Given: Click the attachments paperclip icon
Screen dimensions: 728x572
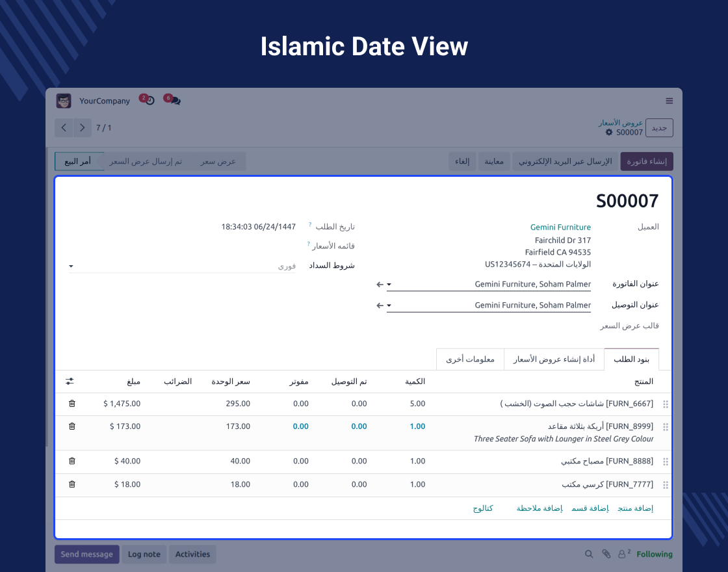Looking at the screenshot, I should click(x=606, y=554).
